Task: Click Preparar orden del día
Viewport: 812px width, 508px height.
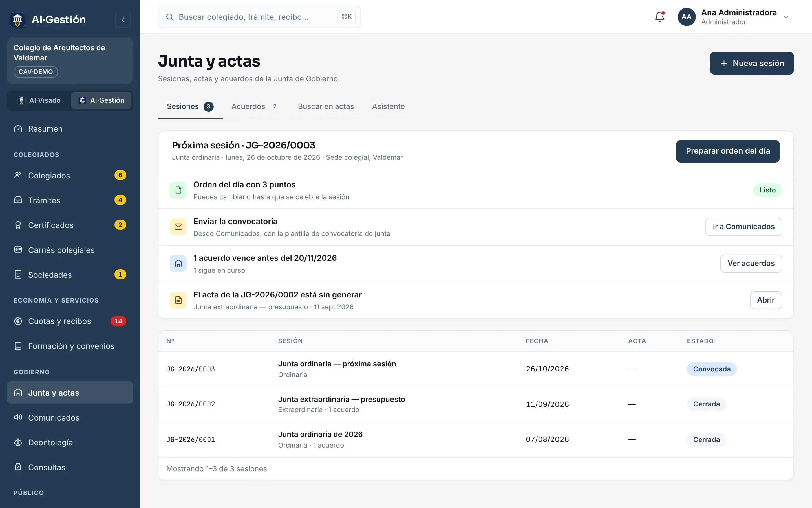Action: pyautogui.click(x=728, y=151)
